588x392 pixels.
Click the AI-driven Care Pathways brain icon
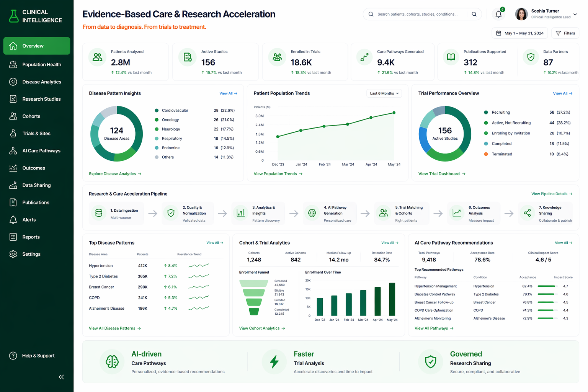(112, 362)
